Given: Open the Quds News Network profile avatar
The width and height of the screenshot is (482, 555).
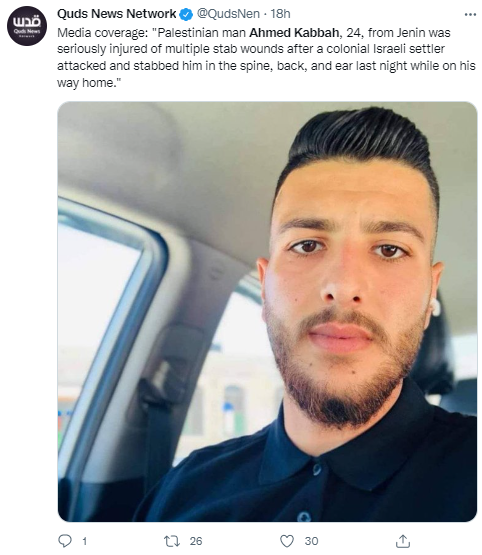Looking at the screenshot, I should point(27,26).
